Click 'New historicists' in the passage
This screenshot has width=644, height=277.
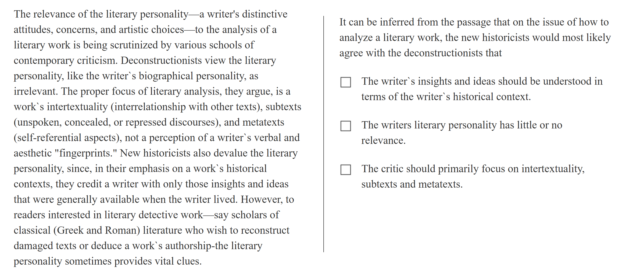point(155,153)
